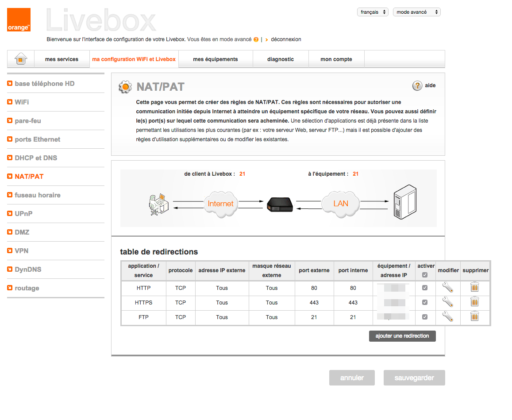Click the orange logo
The image size is (512, 420).
pos(19,20)
